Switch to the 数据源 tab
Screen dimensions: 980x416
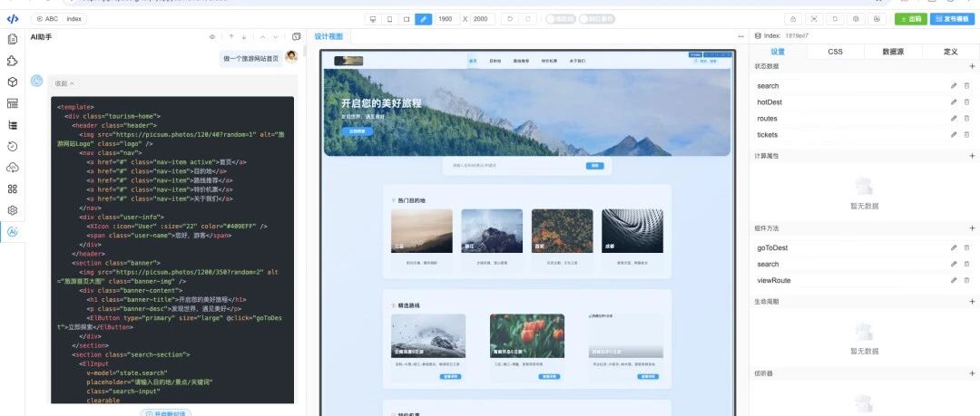pyautogui.click(x=893, y=52)
